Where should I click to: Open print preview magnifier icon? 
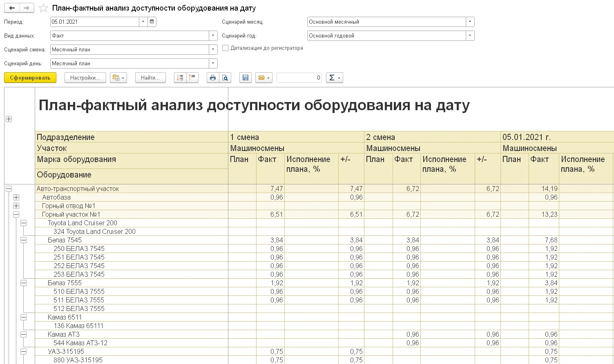225,78
